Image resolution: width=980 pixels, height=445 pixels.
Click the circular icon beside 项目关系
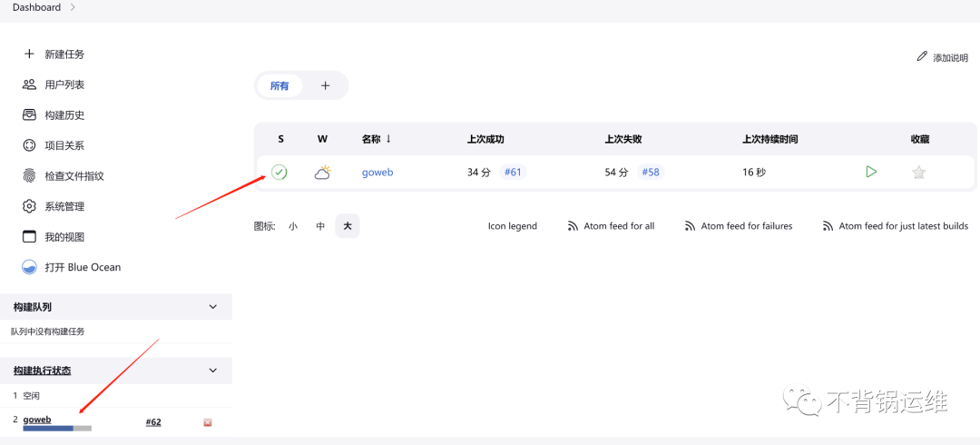(29, 145)
